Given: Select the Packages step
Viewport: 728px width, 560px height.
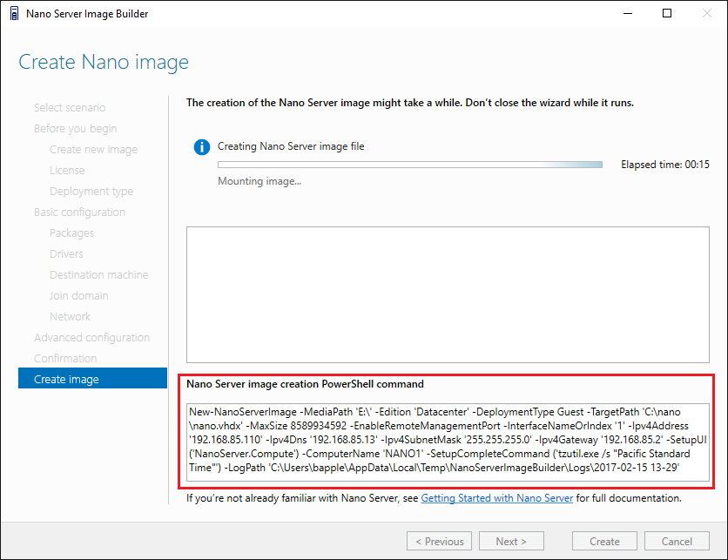Looking at the screenshot, I should click(71, 233).
